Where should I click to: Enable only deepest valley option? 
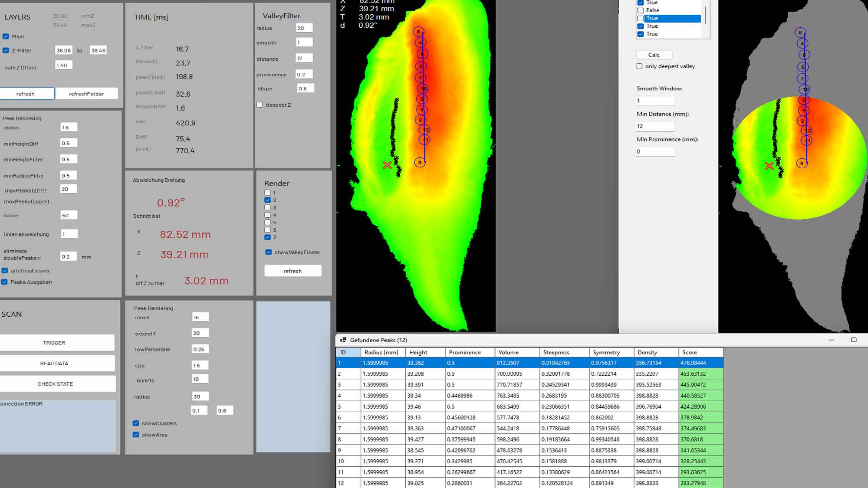click(x=639, y=66)
